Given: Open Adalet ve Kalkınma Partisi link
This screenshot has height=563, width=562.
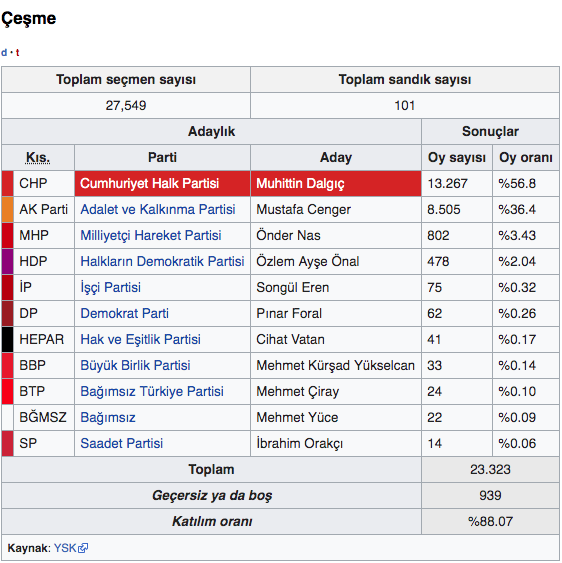Looking at the screenshot, I should [158, 209].
